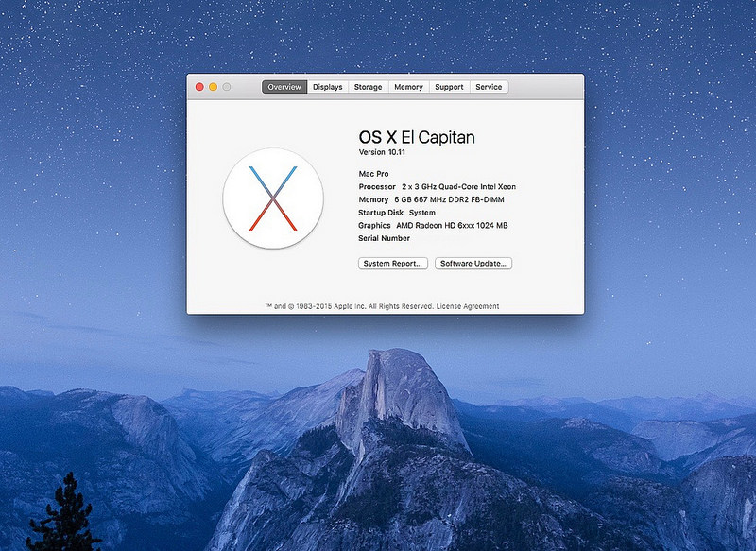The height and width of the screenshot is (551, 756).
Task: Click the Mac Pro model name
Action: pyautogui.click(x=373, y=174)
